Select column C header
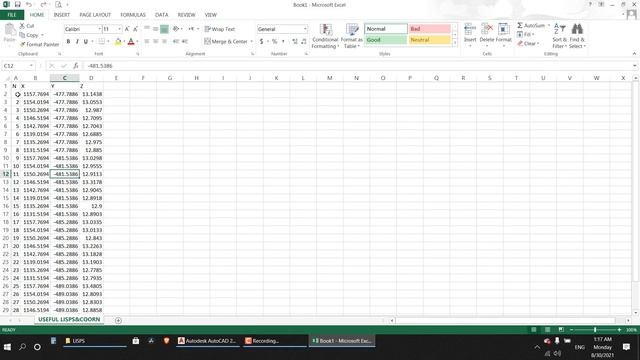The height and width of the screenshot is (360, 640). 64,78
